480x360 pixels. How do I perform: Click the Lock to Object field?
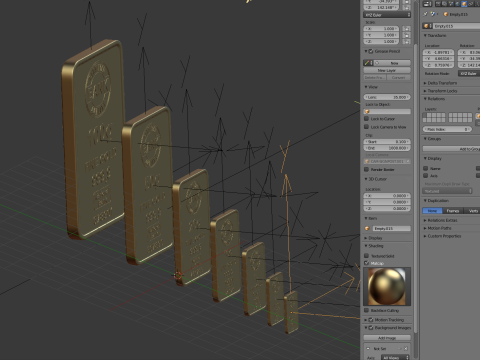pyautogui.click(x=387, y=111)
